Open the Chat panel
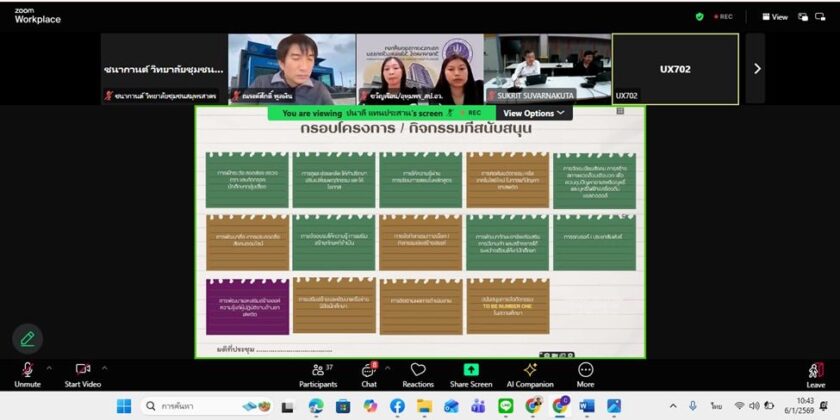 (x=369, y=372)
